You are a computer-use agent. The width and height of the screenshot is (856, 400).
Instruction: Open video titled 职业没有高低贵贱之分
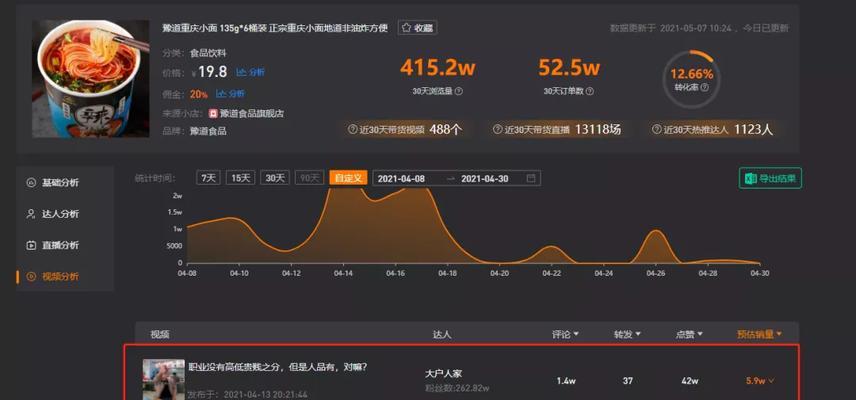(278, 367)
